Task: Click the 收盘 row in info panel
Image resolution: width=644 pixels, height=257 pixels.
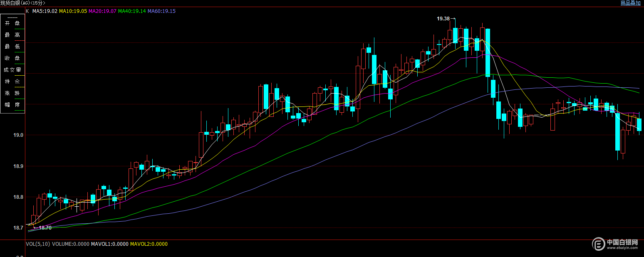Action: 12,58
